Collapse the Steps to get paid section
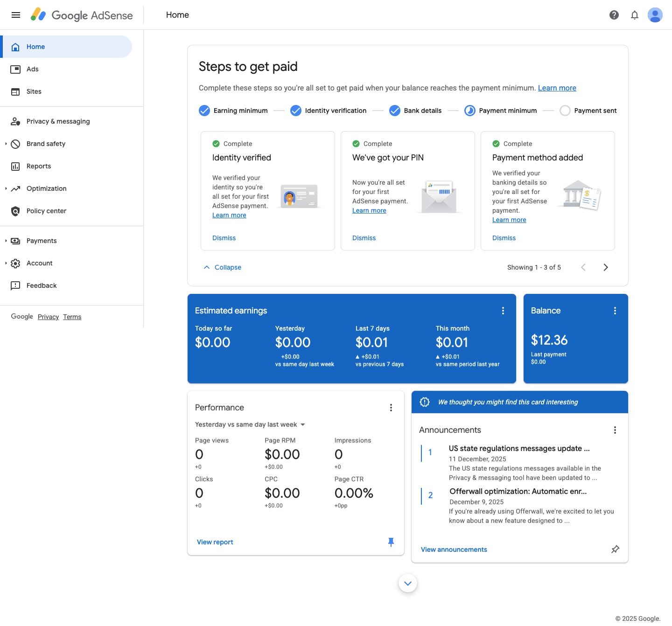The image size is (672, 626). click(x=223, y=267)
